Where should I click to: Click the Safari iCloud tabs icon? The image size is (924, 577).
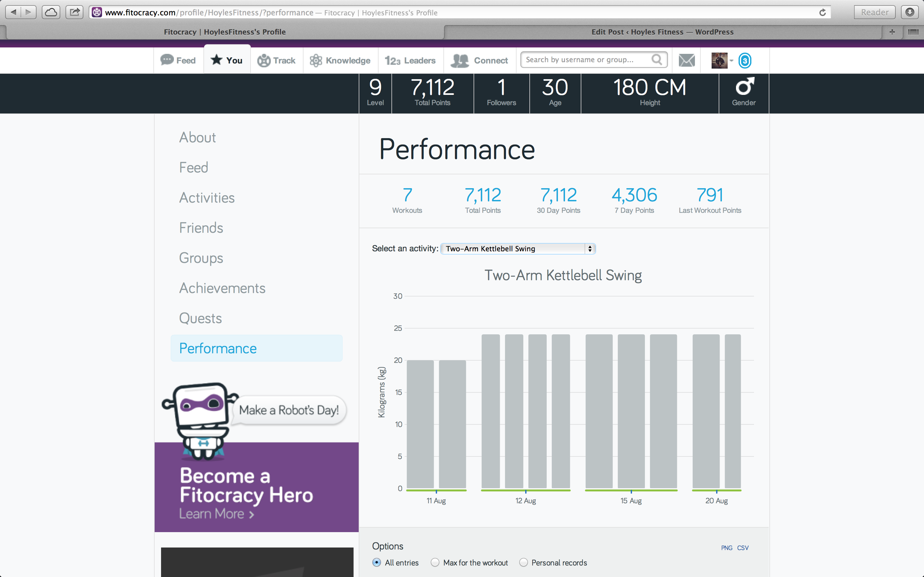(51, 12)
